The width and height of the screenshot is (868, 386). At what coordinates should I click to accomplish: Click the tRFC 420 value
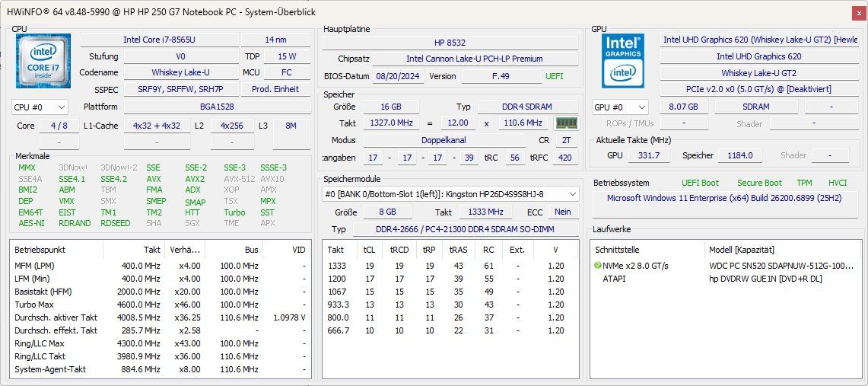click(564, 158)
